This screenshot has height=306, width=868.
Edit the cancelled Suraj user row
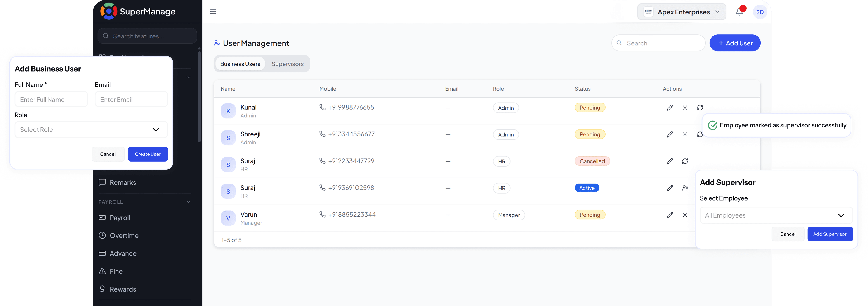[x=670, y=161]
